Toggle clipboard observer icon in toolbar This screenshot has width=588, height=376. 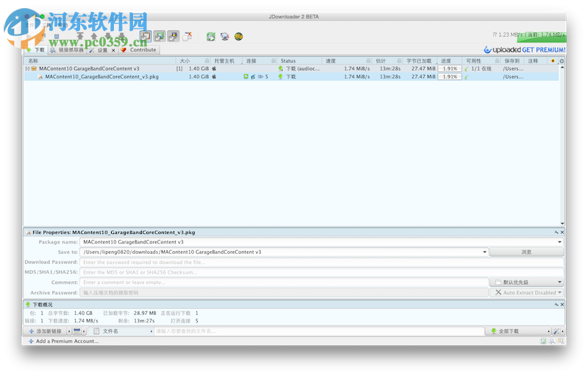coord(146,36)
